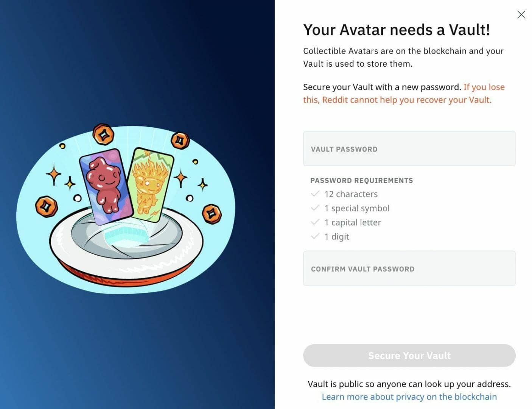Click the 1 digit requirement checkmark
Image resolution: width=532 pixels, height=409 pixels.
point(315,236)
